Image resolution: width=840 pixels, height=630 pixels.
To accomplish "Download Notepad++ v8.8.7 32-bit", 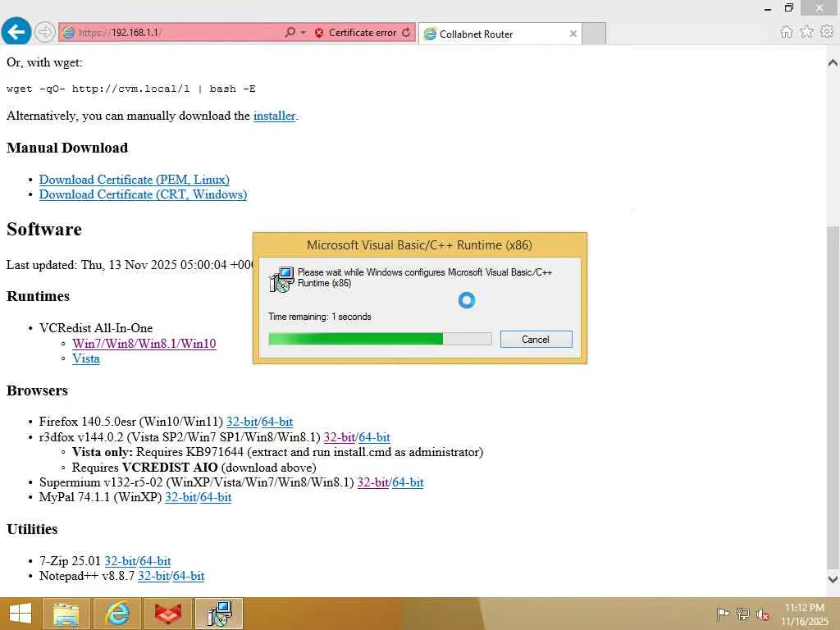I will [x=153, y=576].
